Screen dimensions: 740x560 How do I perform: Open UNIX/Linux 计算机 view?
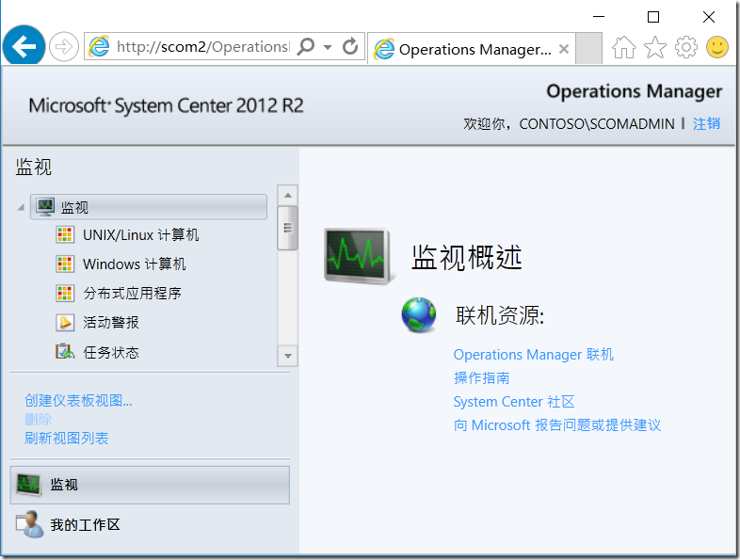click(140, 234)
